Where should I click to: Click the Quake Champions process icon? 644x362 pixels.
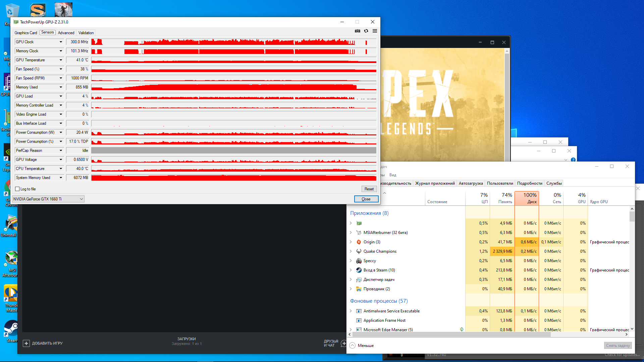pos(359,251)
